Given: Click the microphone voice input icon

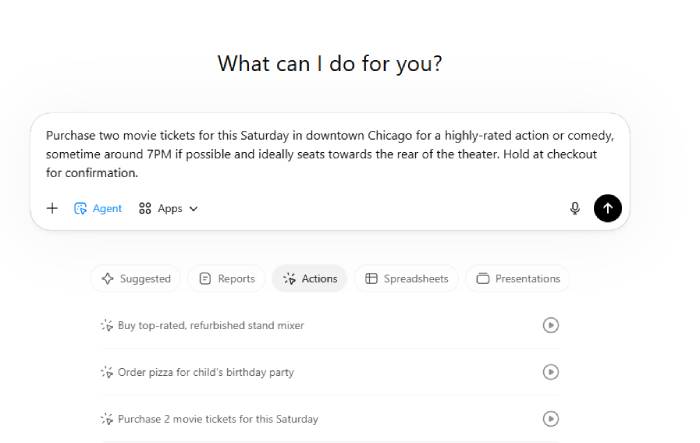Looking at the screenshot, I should click(x=575, y=208).
